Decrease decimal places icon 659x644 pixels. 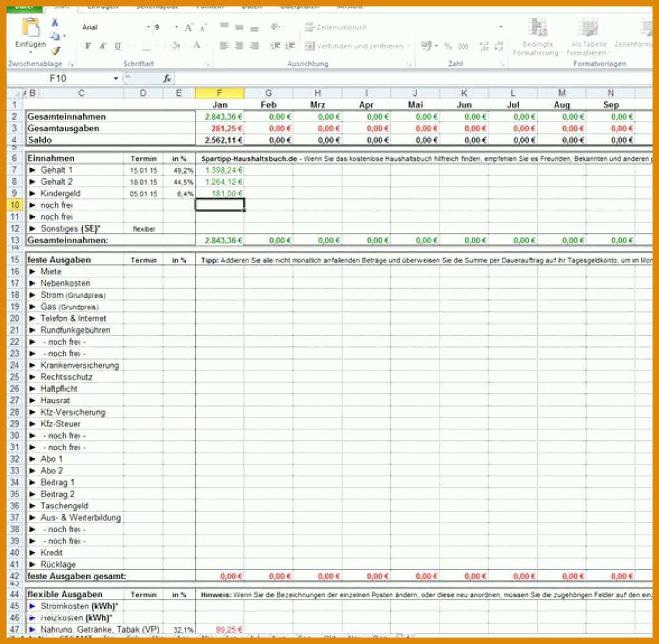pos(499,46)
